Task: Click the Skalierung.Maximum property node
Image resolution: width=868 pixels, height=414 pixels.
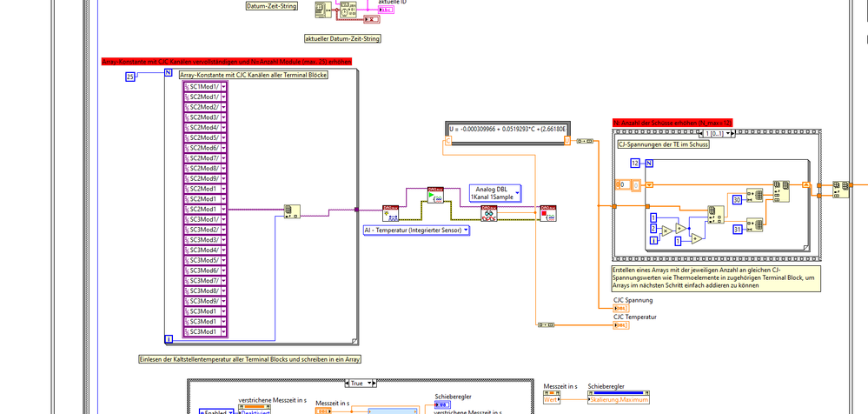Action: click(x=619, y=399)
